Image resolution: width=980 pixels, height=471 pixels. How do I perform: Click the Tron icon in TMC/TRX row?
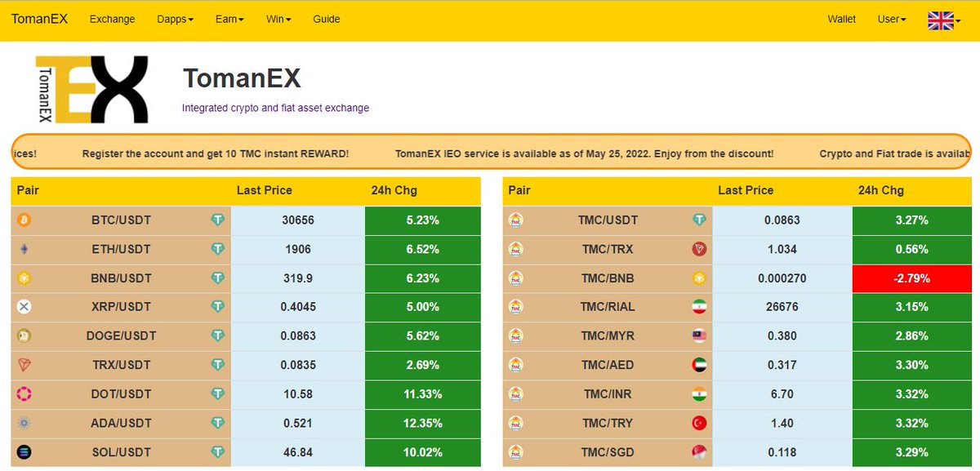[699, 249]
